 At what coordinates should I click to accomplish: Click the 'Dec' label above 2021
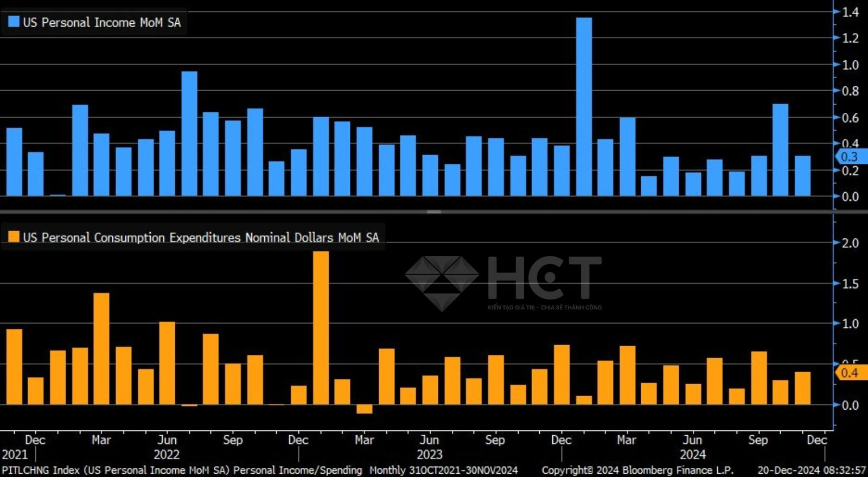click(x=35, y=440)
